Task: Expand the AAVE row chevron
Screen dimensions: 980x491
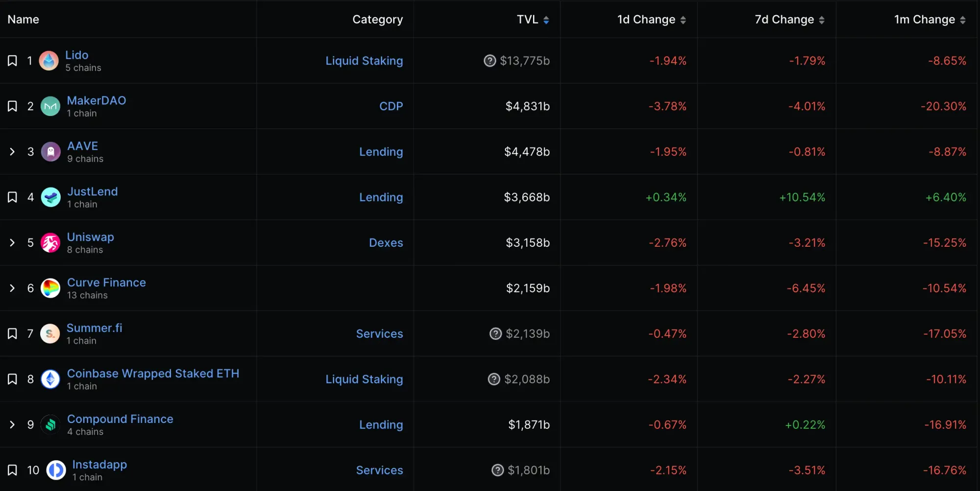Action: tap(12, 152)
